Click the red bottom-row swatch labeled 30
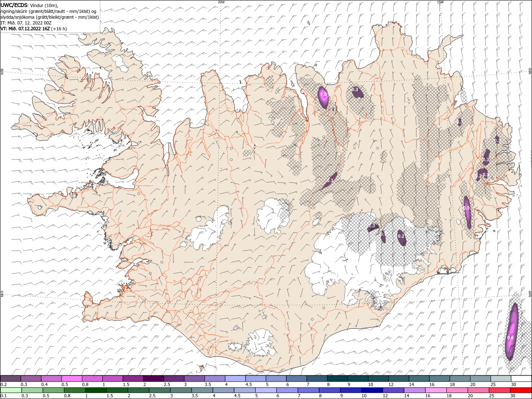This screenshot has height=399, width=532. [520, 390]
